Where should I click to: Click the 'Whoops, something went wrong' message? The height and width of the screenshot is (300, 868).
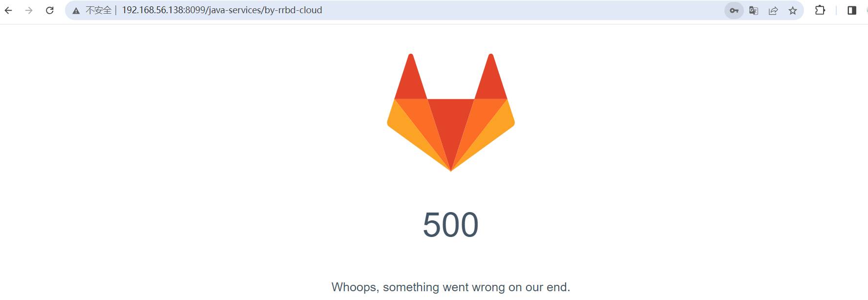(x=451, y=287)
